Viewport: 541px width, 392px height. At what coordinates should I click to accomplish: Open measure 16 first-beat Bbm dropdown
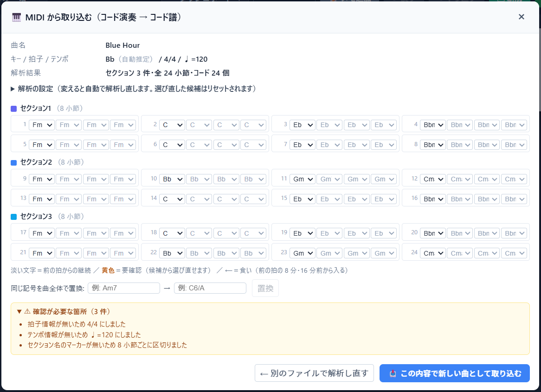(433, 199)
